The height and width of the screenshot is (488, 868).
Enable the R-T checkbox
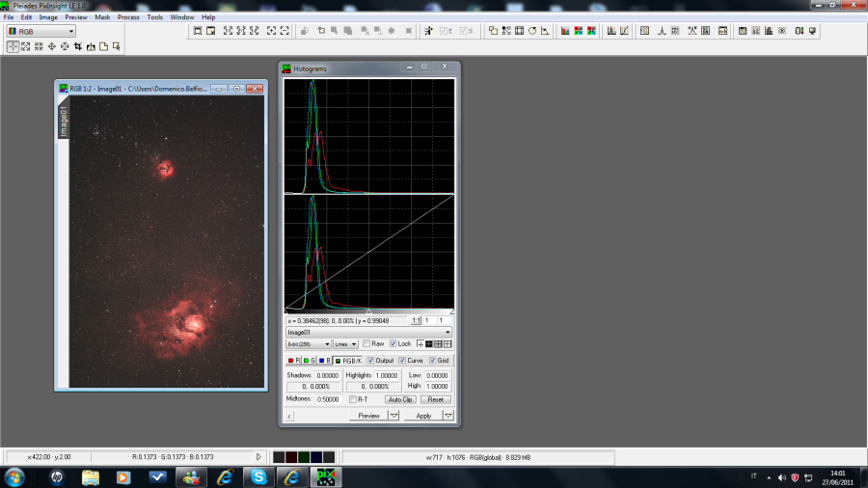tap(353, 399)
